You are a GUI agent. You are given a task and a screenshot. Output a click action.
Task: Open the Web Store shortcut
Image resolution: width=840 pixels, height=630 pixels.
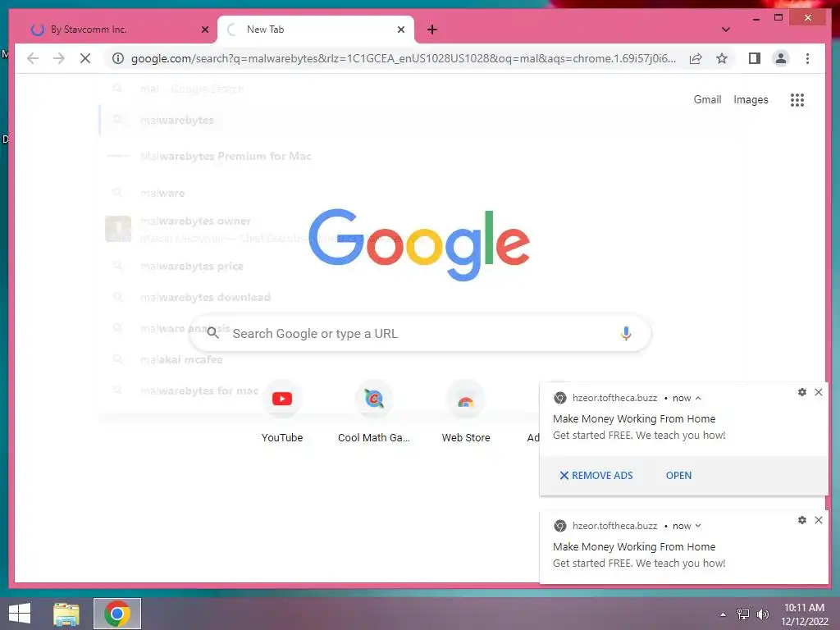[466, 412]
